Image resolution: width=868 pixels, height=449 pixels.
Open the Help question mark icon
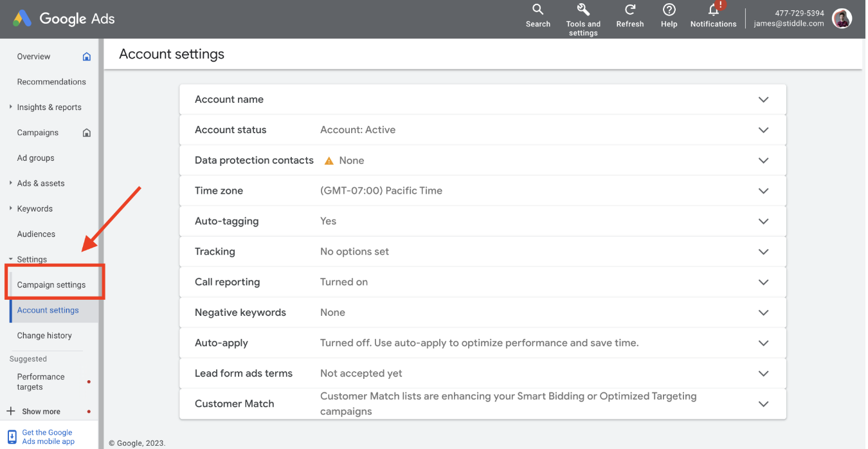coord(669,10)
